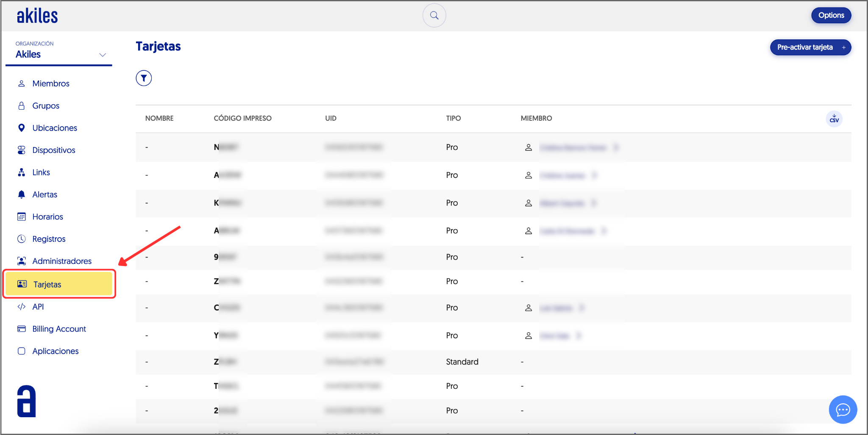
Task: Navigate to Registros section
Action: point(49,239)
